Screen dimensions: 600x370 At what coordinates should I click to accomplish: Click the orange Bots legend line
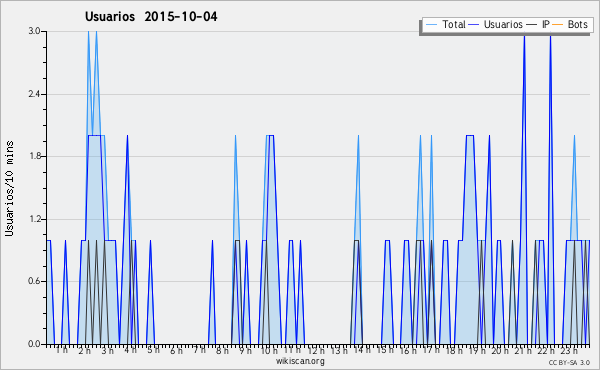click(558, 25)
